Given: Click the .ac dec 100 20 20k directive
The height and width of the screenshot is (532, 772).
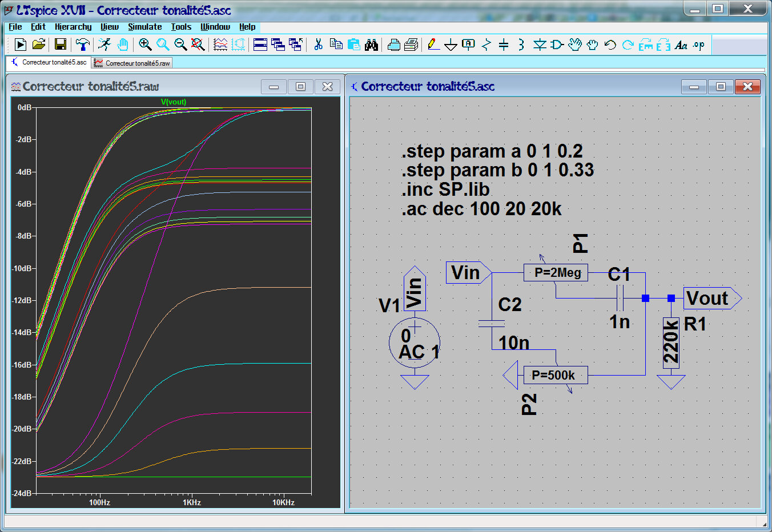Looking at the screenshot, I should 481,209.
